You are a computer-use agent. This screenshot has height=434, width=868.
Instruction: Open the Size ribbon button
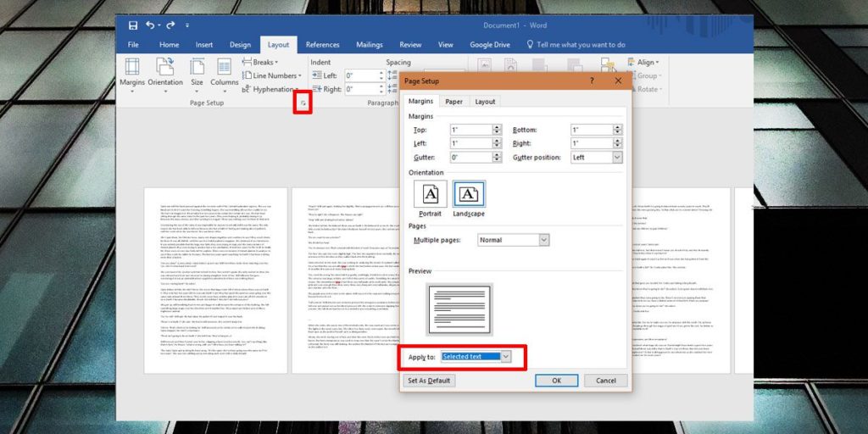pos(197,72)
